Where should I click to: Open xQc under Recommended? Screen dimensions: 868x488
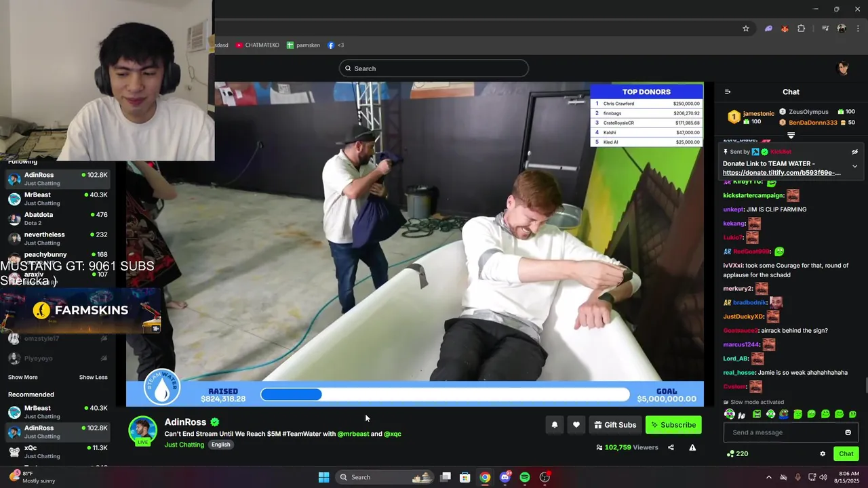tap(57, 451)
